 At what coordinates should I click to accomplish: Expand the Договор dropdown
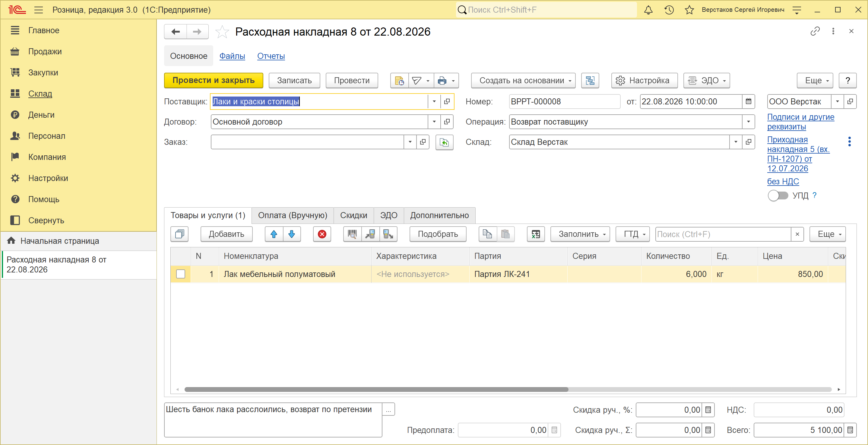point(434,122)
